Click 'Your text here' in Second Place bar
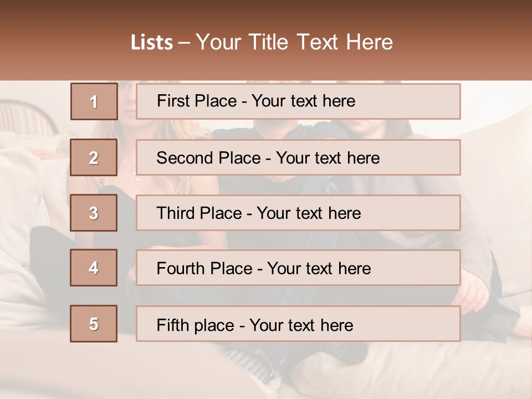This screenshot has height=399, width=532. pyautogui.click(x=328, y=158)
